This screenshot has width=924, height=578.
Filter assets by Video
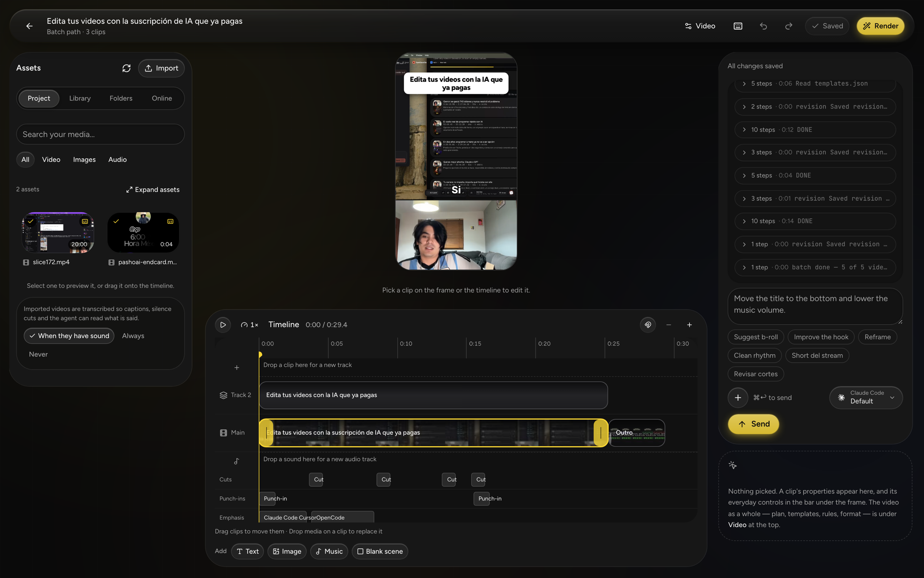(51, 160)
